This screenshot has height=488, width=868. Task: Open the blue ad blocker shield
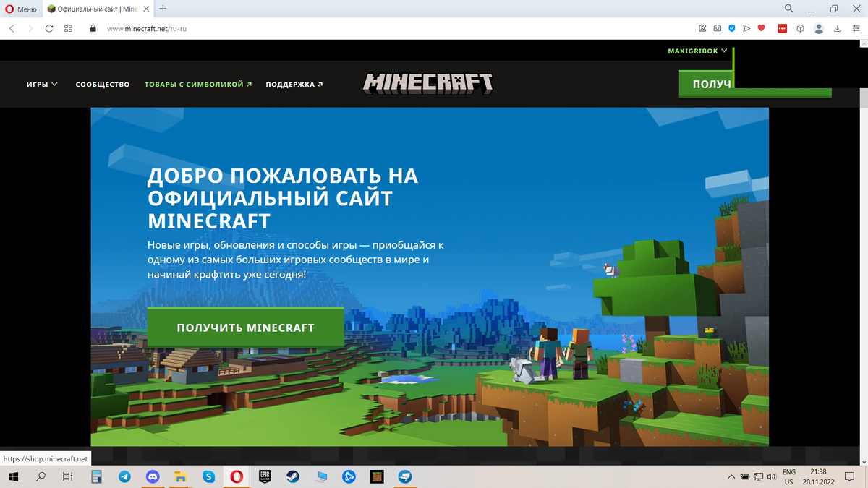[x=731, y=29]
